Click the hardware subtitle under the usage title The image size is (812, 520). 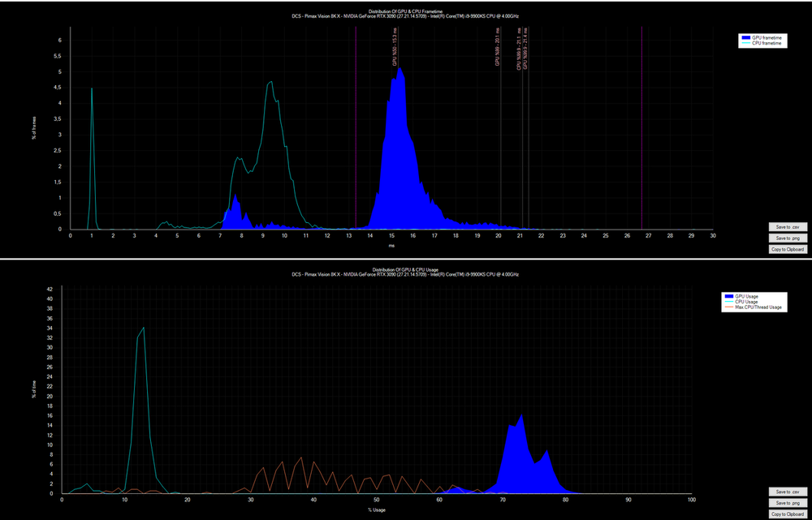405,275
